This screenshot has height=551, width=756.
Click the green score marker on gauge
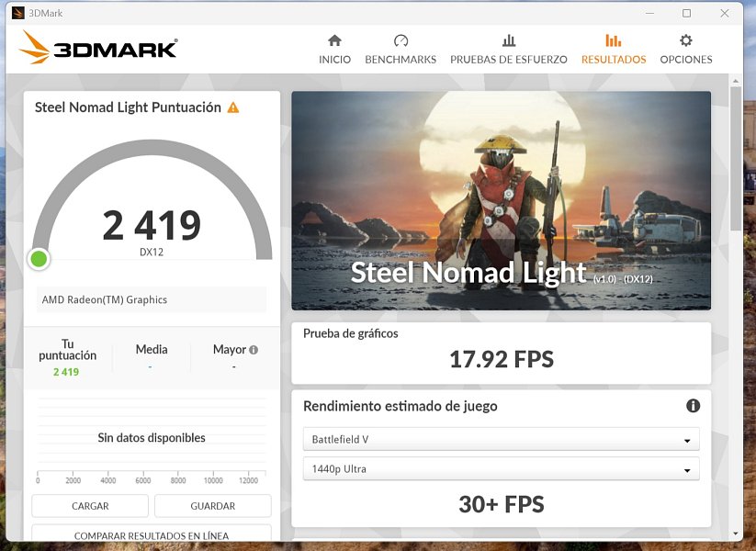39,259
